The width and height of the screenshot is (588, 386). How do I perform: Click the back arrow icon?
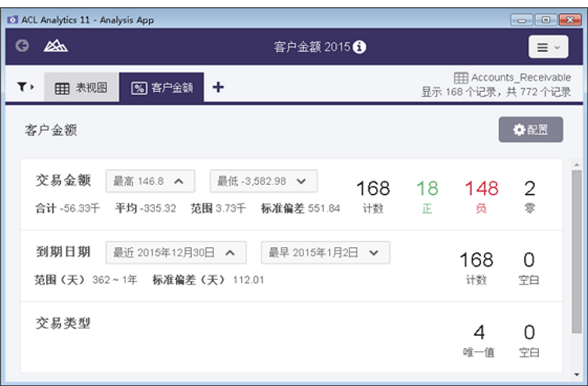pyautogui.click(x=22, y=47)
